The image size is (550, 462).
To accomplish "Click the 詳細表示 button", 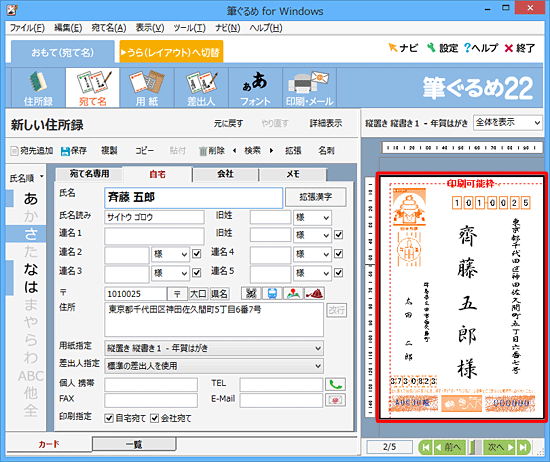I will pyautogui.click(x=326, y=123).
